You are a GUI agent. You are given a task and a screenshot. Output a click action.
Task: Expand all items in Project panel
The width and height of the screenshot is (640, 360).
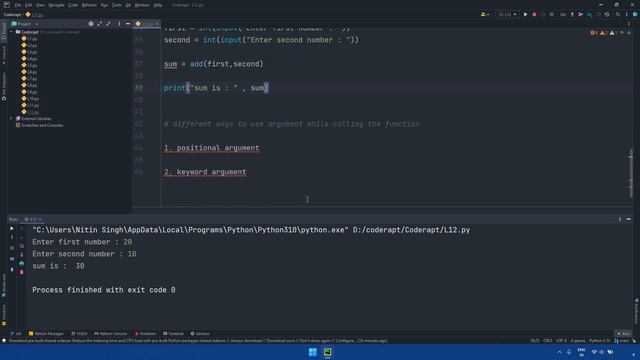click(x=100, y=24)
